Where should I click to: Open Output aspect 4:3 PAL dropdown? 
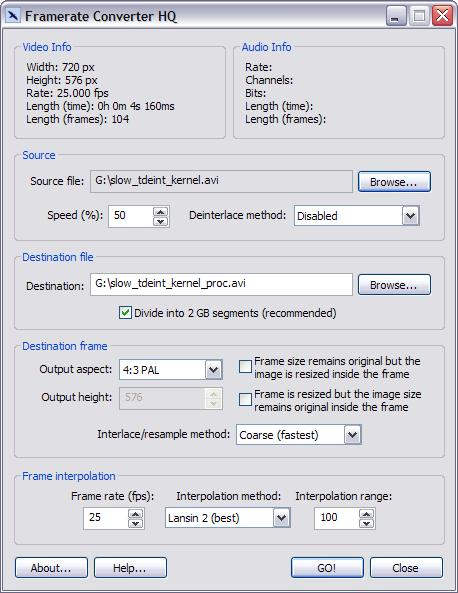coord(213,369)
